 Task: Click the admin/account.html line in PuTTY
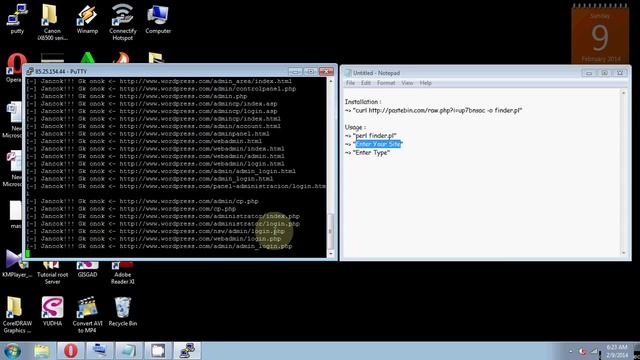coord(153,126)
